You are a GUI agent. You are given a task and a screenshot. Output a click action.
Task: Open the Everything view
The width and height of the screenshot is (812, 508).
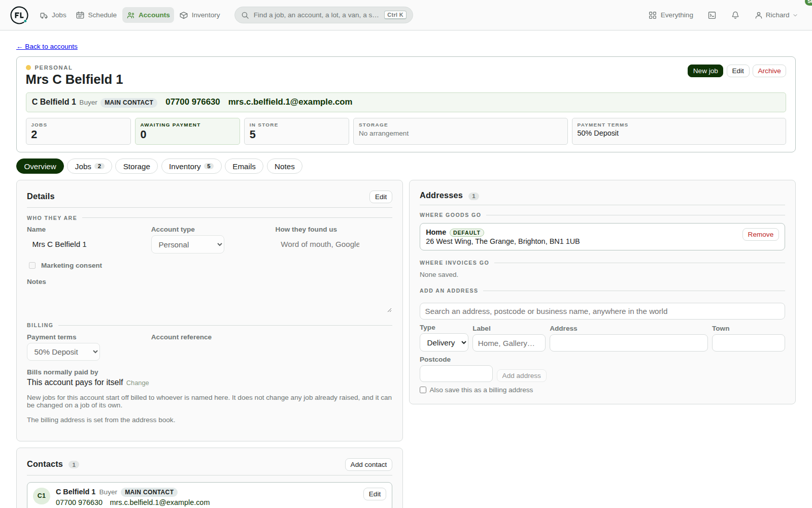tap(671, 15)
